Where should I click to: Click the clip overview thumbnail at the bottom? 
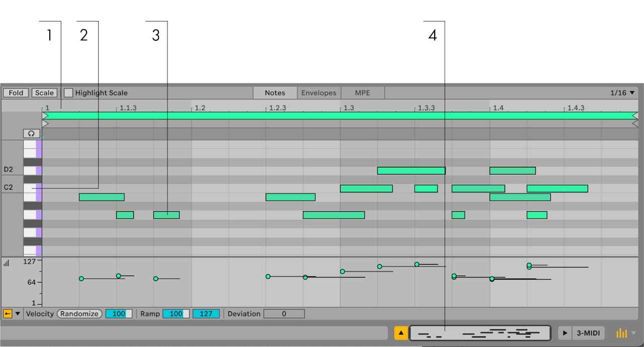tap(479, 332)
